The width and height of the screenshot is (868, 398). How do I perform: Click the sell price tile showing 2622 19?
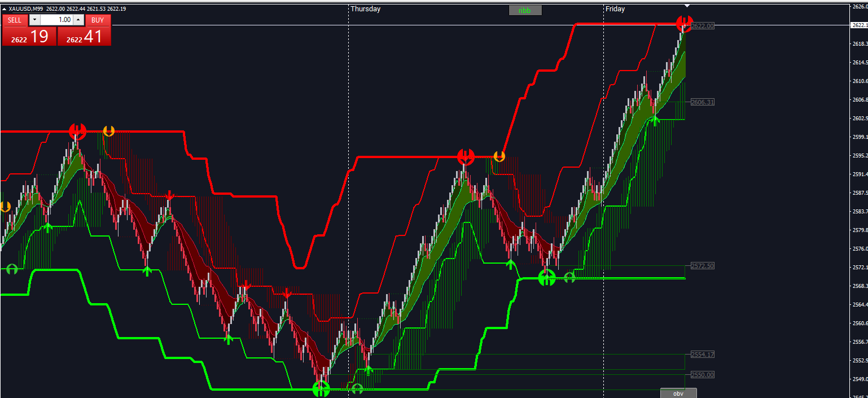(x=29, y=36)
